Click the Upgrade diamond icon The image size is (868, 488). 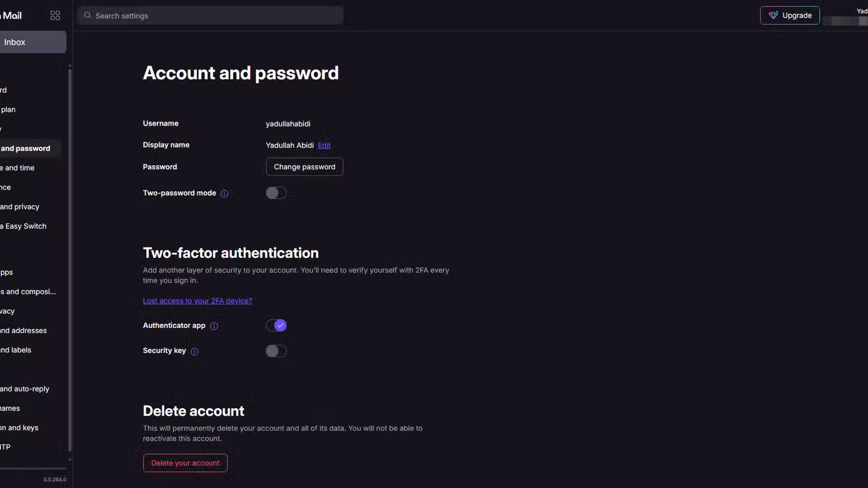(x=773, y=15)
